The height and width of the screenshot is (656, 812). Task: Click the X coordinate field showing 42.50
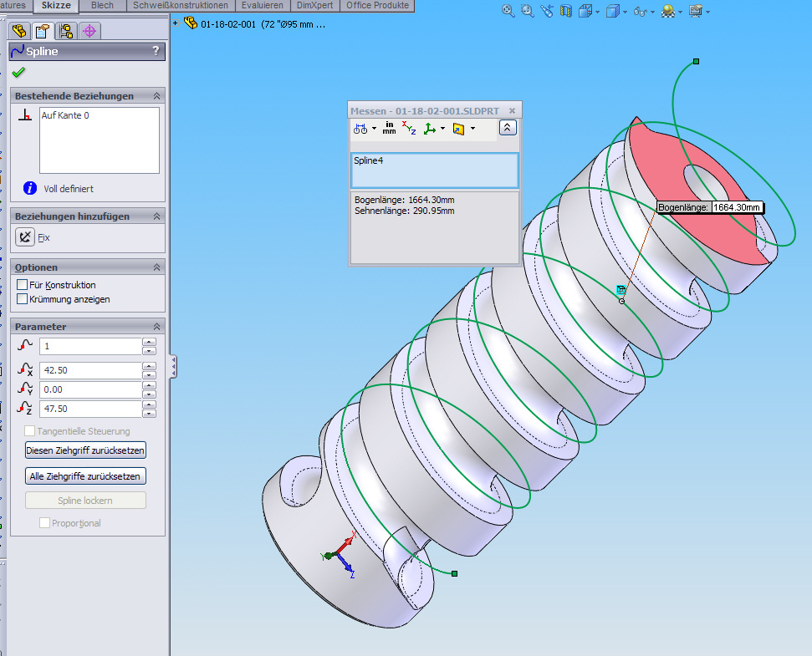89,370
